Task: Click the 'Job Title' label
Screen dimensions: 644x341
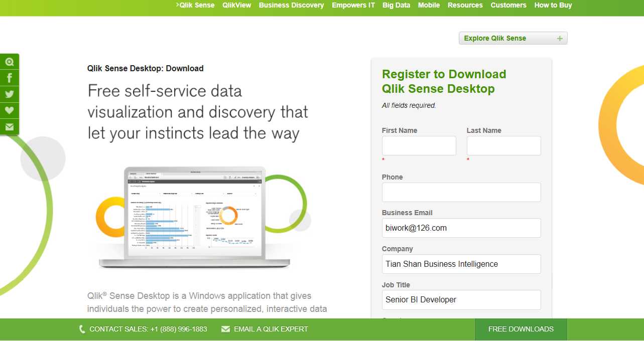Action: pyautogui.click(x=396, y=285)
